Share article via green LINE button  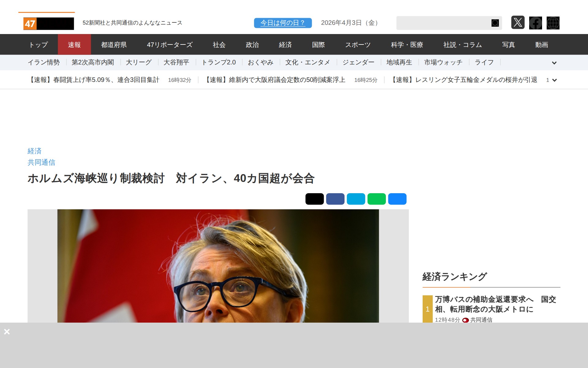point(376,199)
